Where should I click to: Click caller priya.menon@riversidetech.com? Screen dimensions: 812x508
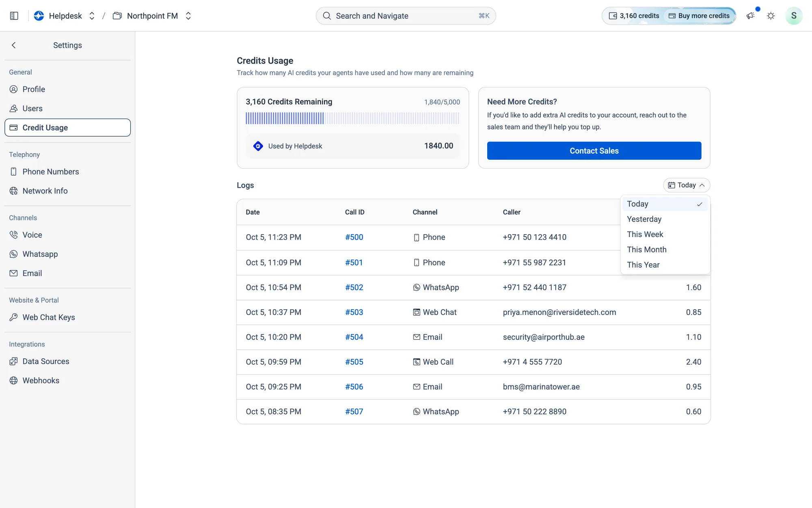click(x=559, y=312)
